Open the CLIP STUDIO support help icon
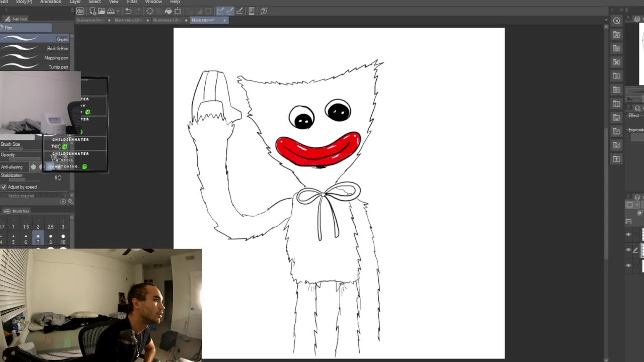 point(264,11)
